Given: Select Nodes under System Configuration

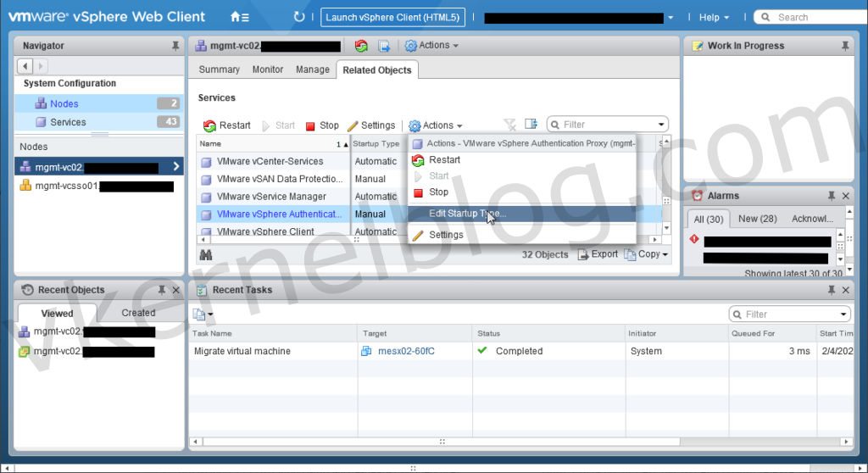Looking at the screenshot, I should tap(99, 103).
